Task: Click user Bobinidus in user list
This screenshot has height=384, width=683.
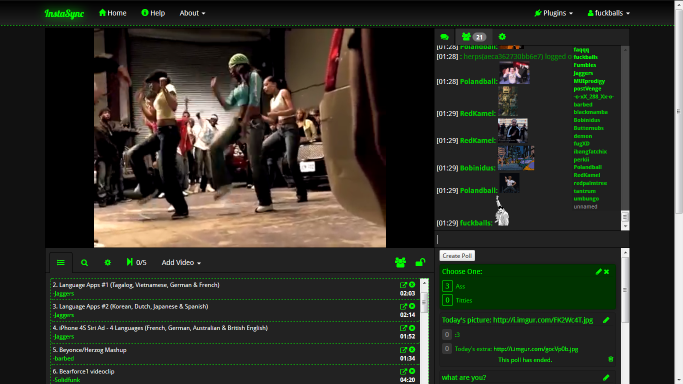Action: pos(587,120)
